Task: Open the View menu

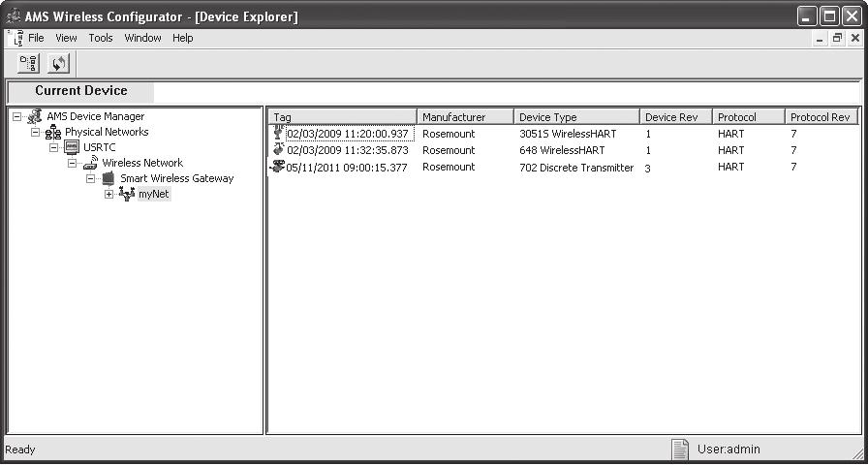Action: pyautogui.click(x=67, y=38)
